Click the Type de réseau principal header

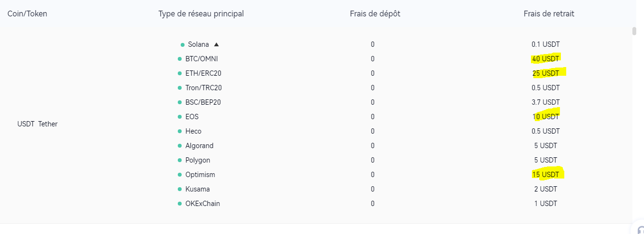tap(201, 14)
